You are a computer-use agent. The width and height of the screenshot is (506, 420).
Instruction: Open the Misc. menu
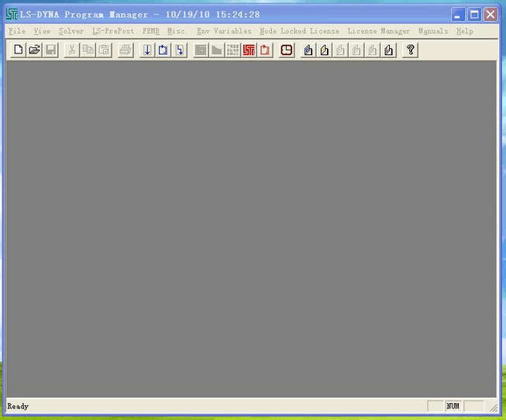point(176,31)
